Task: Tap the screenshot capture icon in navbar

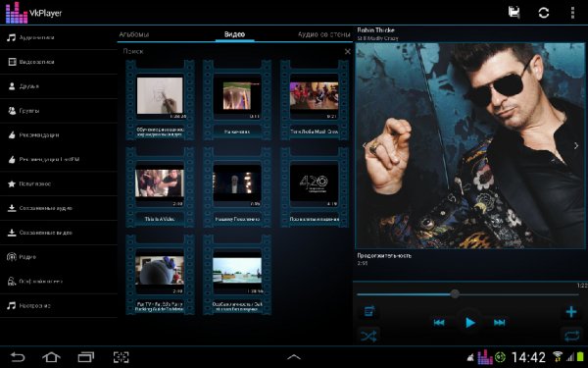Action: pyautogui.click(x=121, y=357)
